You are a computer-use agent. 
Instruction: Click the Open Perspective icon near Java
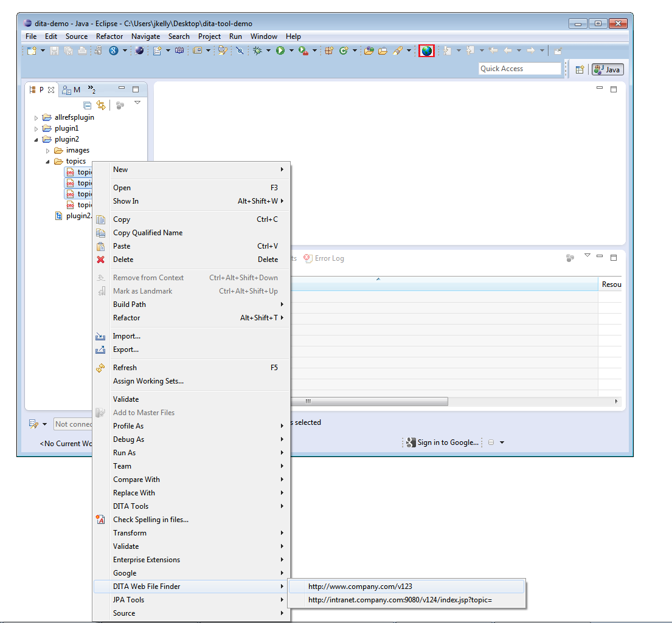point(580,69)
